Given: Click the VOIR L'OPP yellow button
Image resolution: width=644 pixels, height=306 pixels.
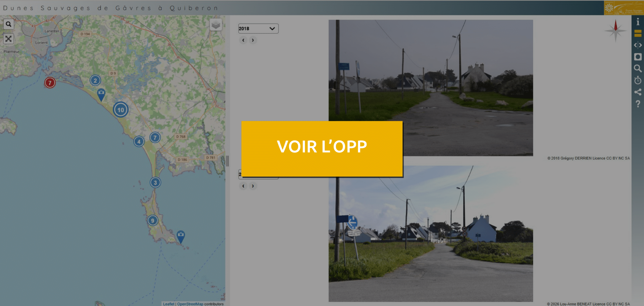Looking at the screenshot, I should tap(322, 149).
